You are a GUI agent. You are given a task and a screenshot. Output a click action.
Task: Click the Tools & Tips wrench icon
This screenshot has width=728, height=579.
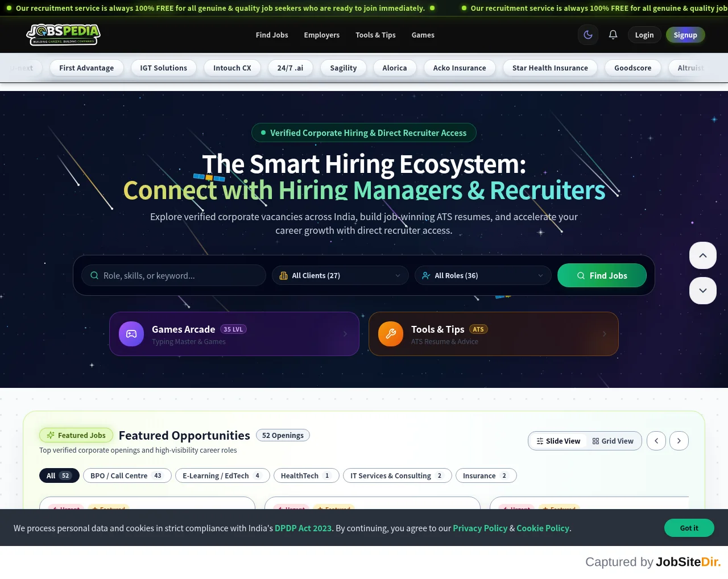391,334
